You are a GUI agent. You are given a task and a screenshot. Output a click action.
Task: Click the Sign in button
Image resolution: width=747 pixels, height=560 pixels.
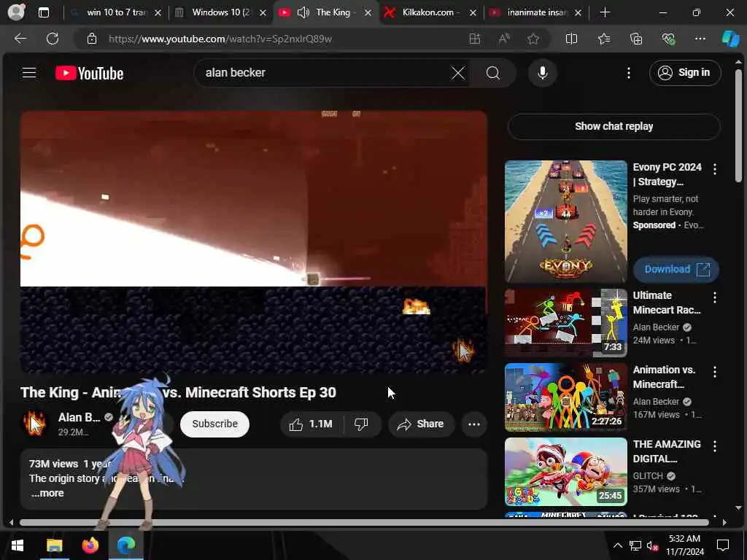click(x=684, y=73)
